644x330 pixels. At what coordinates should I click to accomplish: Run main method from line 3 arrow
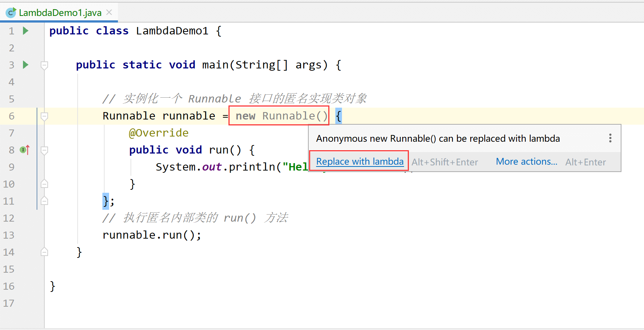coord(26,65)
